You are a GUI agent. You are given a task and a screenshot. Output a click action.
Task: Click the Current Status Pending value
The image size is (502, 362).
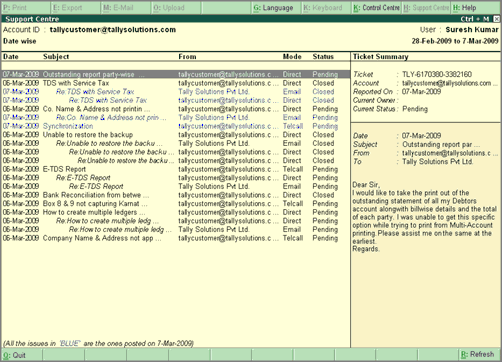[x=415, y=109]
